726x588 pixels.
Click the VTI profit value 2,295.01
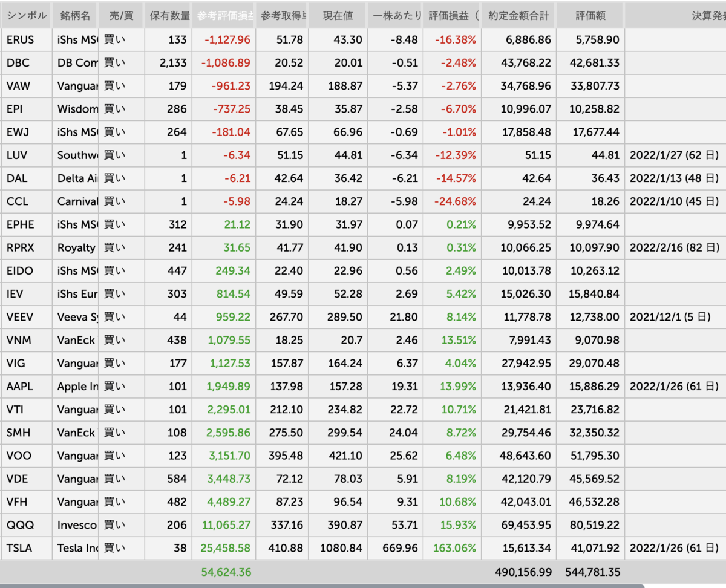[x=229, y=410]
